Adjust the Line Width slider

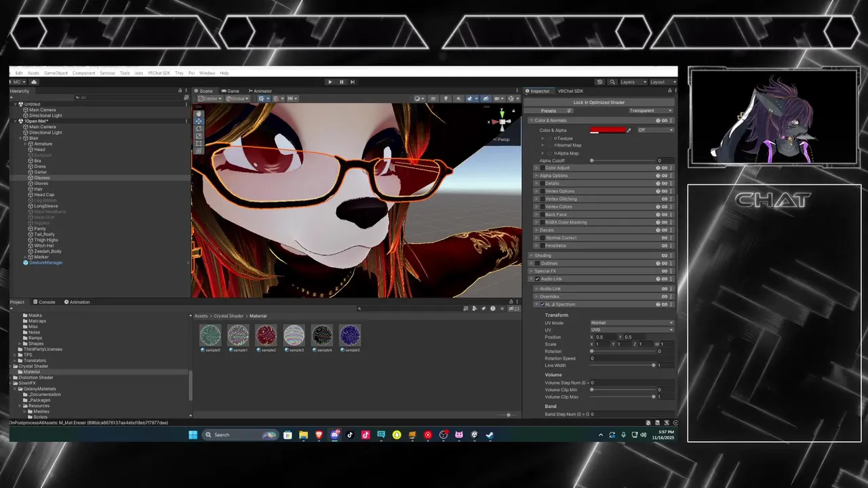tap(622, 365)
